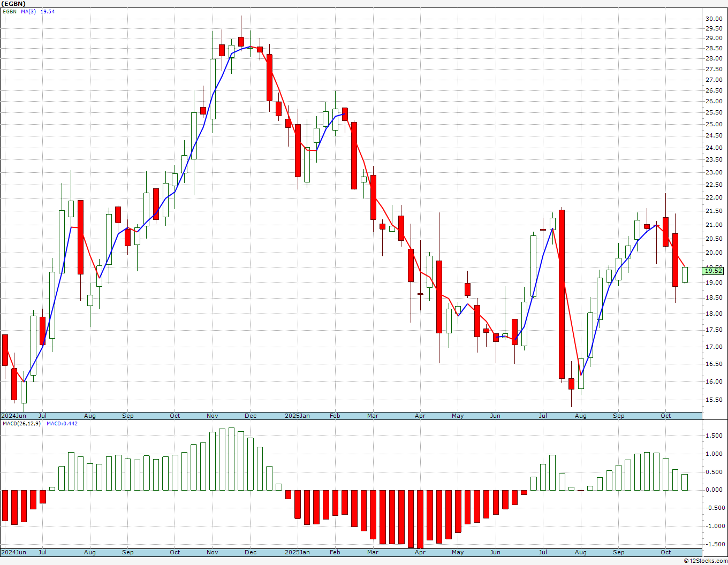Click the Aug 2025 marker on lower MACD axis
Screen dimensions: 728x565
click(580, 552)
